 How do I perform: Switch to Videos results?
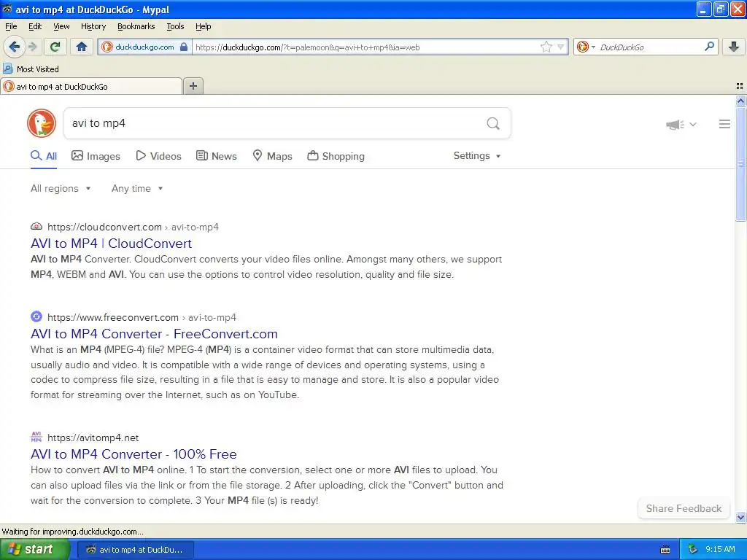click(158, 156)
